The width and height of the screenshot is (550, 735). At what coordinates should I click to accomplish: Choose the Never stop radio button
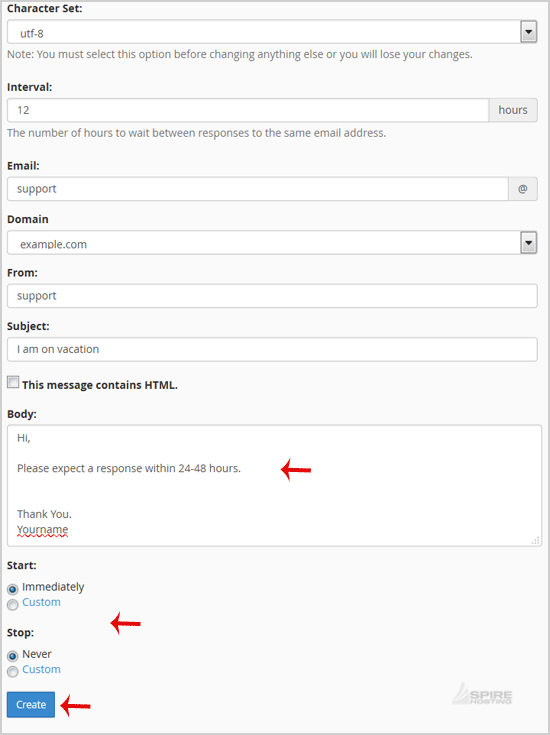[13, 656]
